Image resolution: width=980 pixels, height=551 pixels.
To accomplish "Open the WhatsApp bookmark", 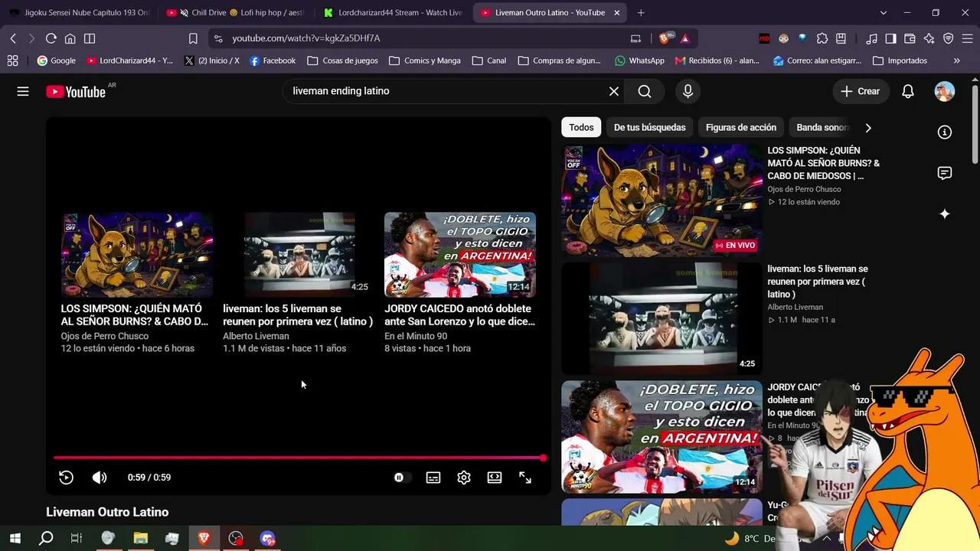I will pyautogui.click(x=639, y=60).
